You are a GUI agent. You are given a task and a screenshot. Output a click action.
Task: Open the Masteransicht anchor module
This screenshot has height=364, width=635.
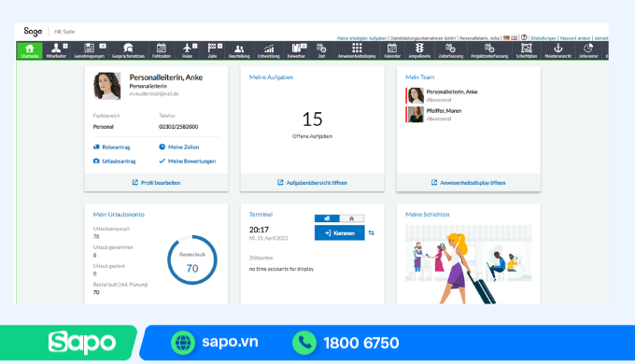coord(558,50)
